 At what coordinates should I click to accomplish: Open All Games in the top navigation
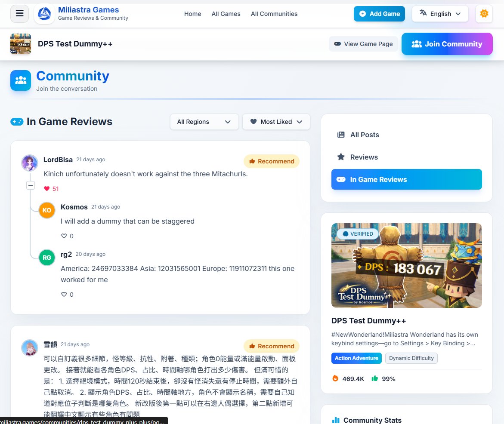click(226, 14)
